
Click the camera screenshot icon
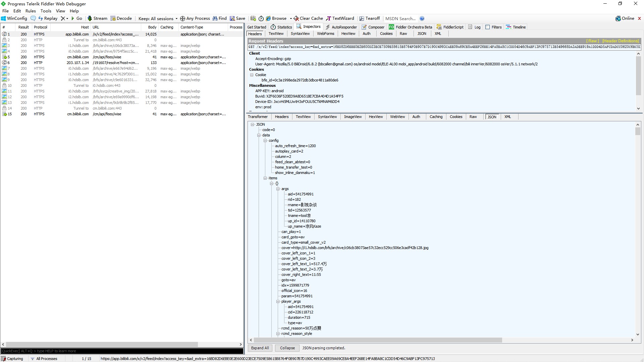tap(253, 18)
